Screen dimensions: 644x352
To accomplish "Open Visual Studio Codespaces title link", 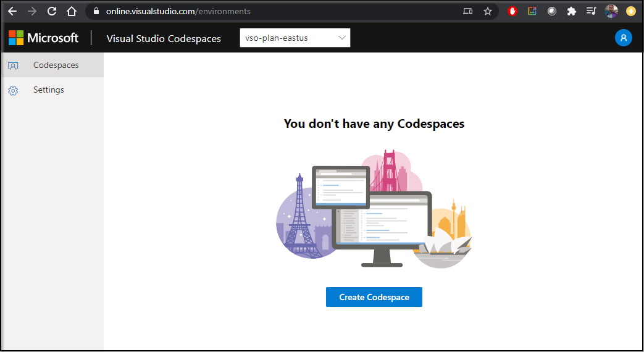I will pos(164,38).
